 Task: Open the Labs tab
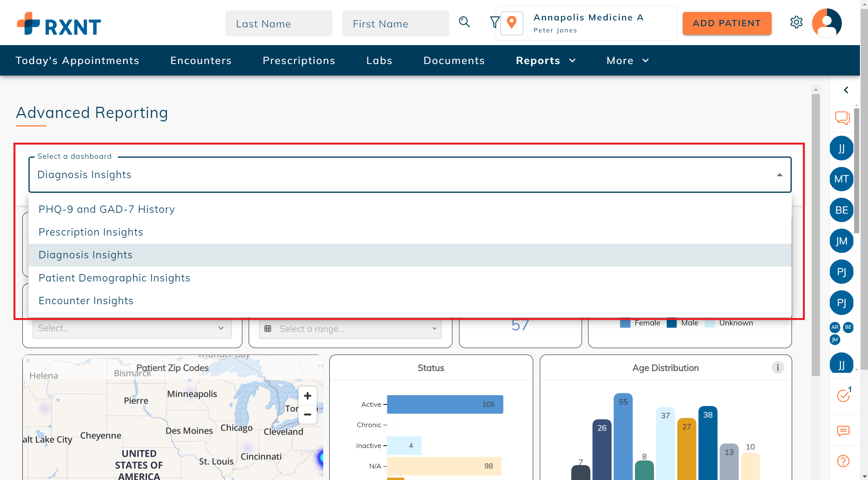click(x=379, y=61)
